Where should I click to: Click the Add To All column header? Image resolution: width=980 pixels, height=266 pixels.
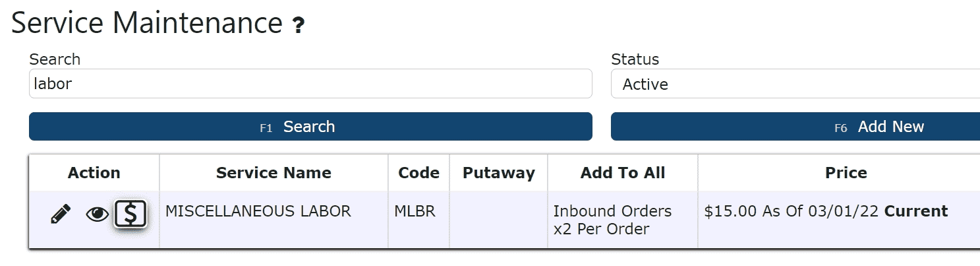[x=623, y=173]
